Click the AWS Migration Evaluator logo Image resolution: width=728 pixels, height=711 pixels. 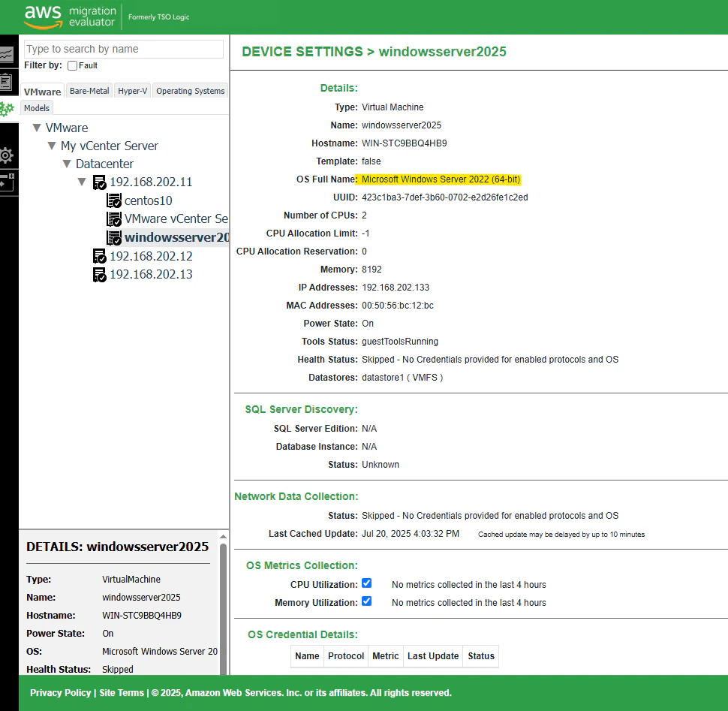tap(70, 17)
